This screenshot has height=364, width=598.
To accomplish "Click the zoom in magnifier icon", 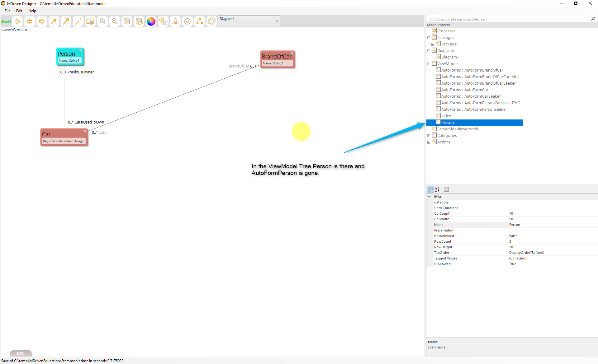I will [102, 21].
